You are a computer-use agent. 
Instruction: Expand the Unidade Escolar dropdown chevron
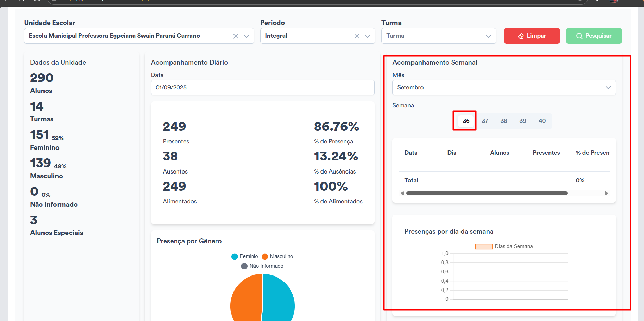coord(247,36)
